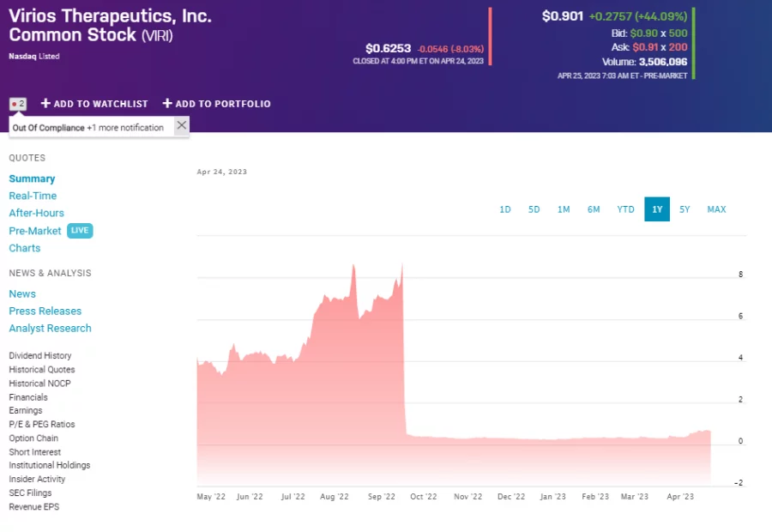The image size is (772, 532).
Task: Click the plus icon beside ADD TO WATCHLIST
Action: [44, 103]
